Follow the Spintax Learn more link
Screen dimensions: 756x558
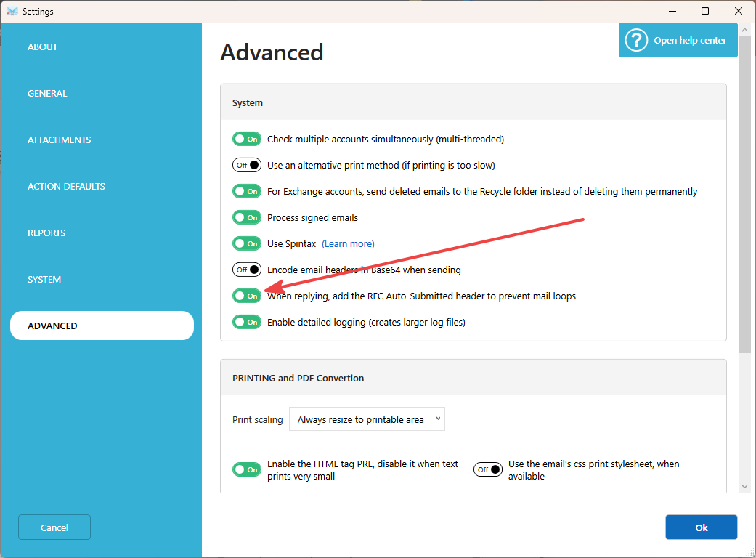(x=348, y=244)
